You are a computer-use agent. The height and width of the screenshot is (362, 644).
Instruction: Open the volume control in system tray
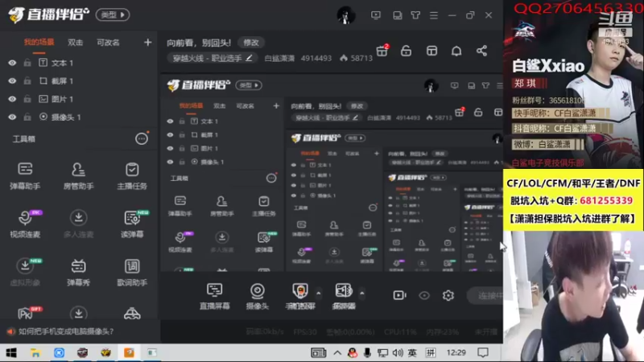point(398,352)
